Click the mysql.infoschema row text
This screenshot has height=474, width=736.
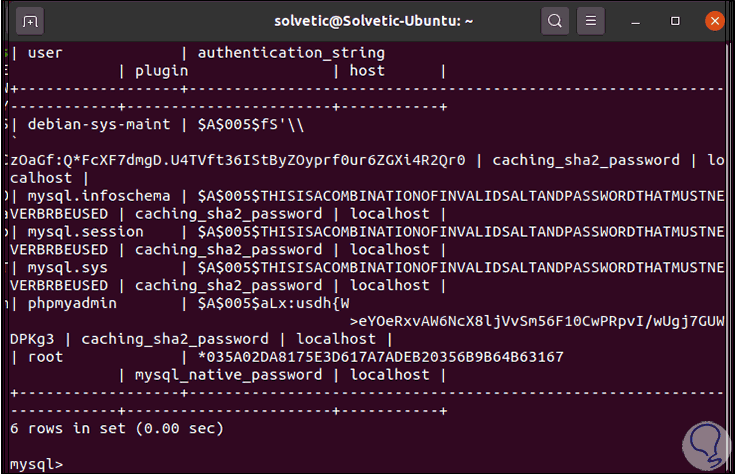coord(98,195)
